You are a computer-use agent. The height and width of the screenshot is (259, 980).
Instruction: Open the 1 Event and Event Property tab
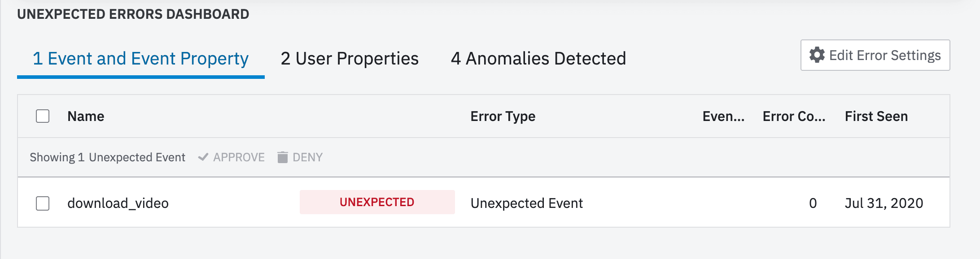140,59
